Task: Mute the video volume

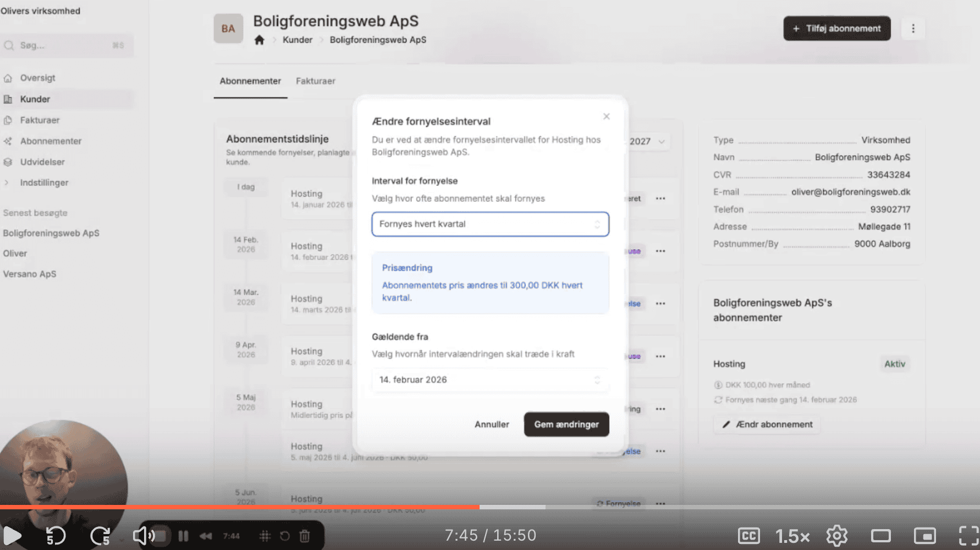Action: pos(144,535)
